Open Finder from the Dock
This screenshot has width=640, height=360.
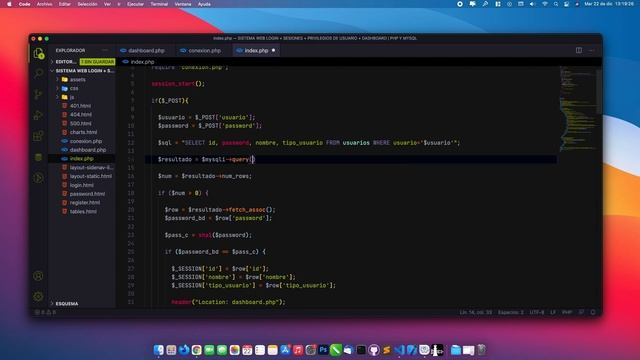click(x=158, y=350)
